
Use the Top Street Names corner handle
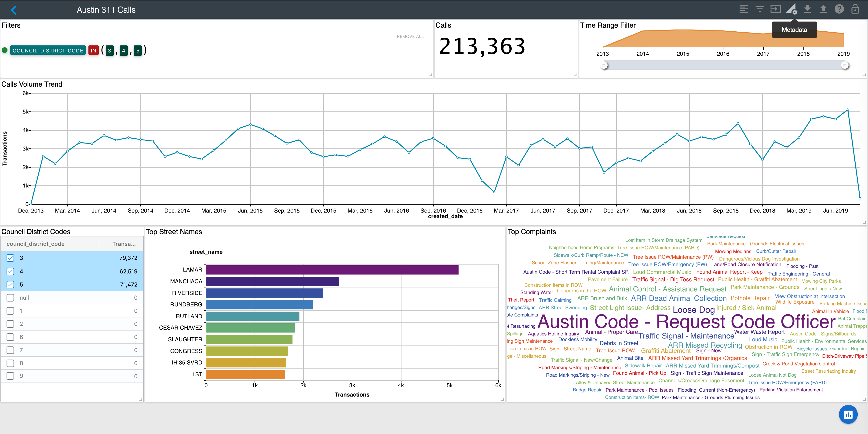click(502, 399)
